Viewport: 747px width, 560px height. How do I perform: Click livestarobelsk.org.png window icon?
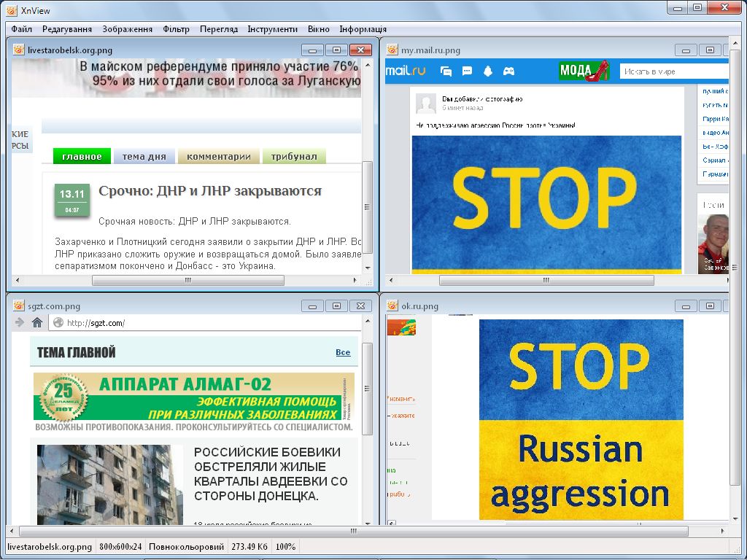pos(18,50)
